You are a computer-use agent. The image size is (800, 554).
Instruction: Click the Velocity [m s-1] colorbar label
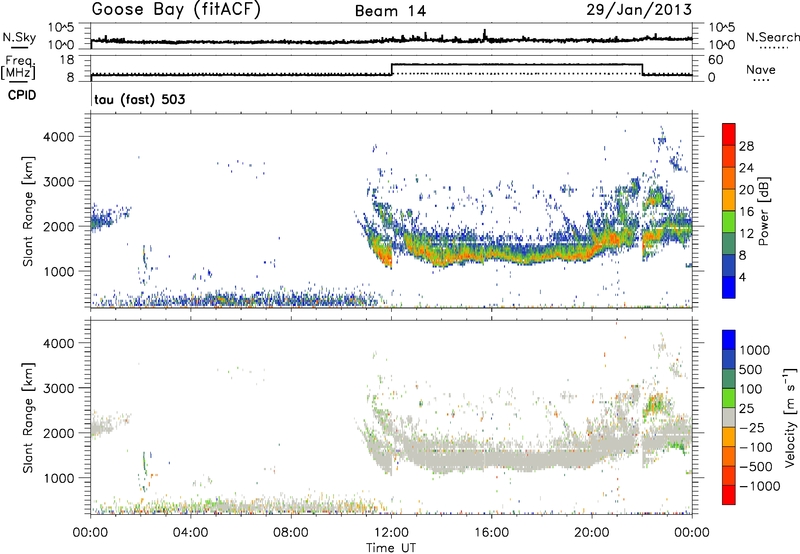click(790, 417)
